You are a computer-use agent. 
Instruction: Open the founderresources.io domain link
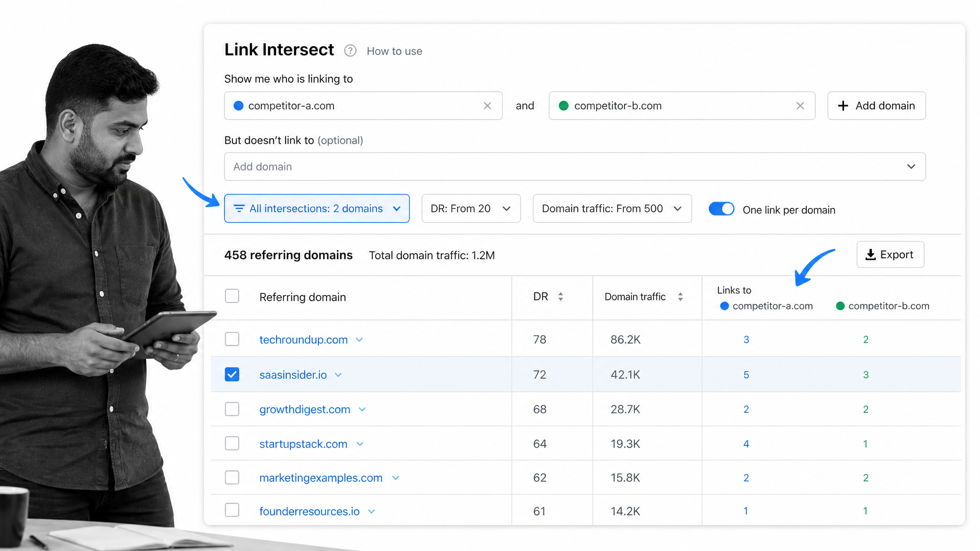pyautogui.click(x=309, y=511)
